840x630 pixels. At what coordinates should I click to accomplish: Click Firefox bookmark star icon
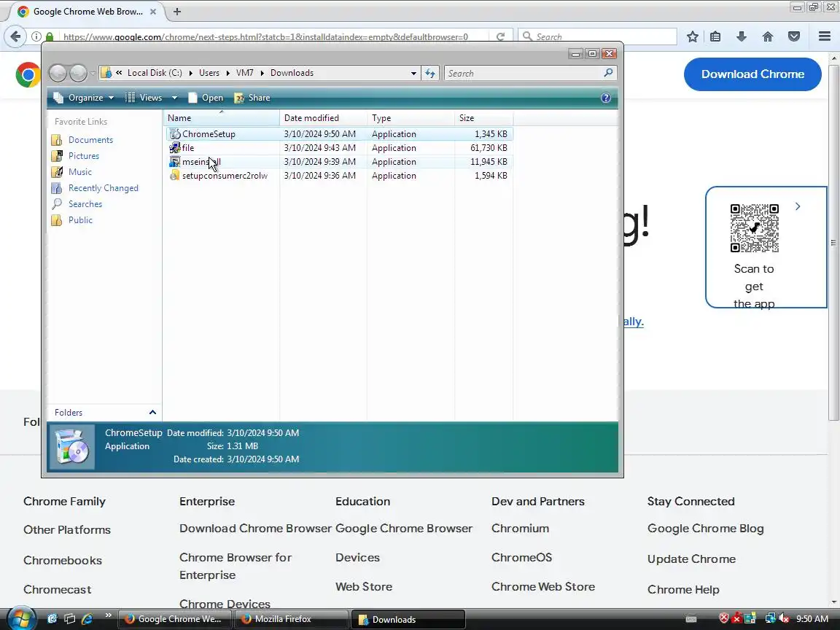click(692, 36)
